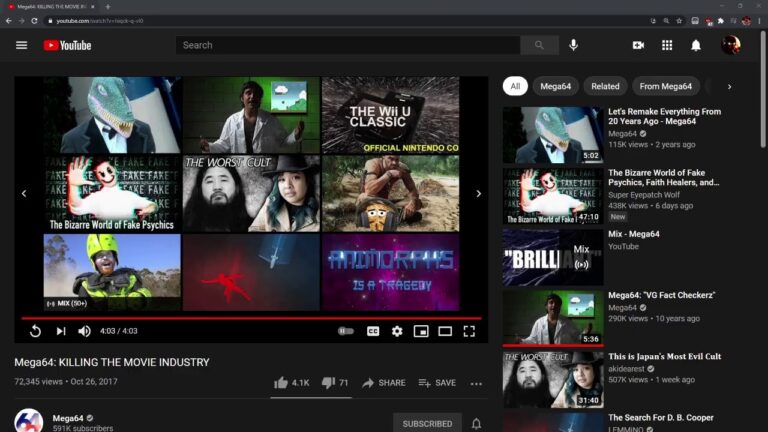Screen dimensions: 768x432
Task: Click in the Search input field
Action: coord(348,45)
